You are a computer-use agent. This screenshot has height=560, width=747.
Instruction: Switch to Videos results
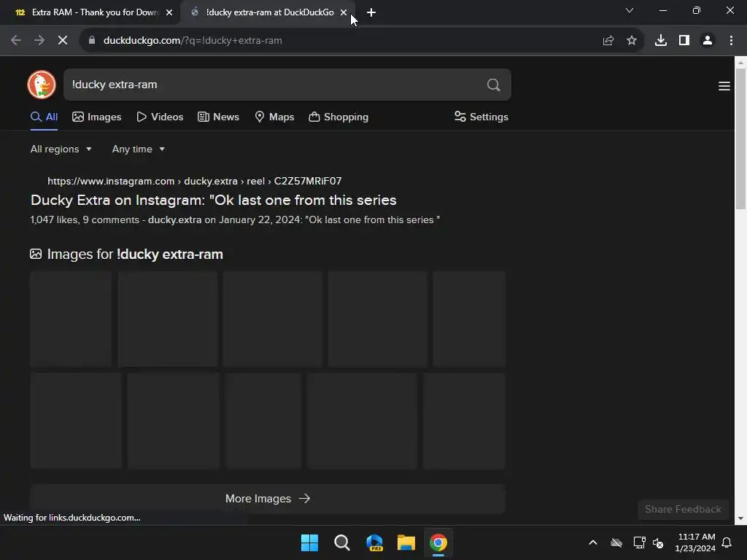click(160, 117)
